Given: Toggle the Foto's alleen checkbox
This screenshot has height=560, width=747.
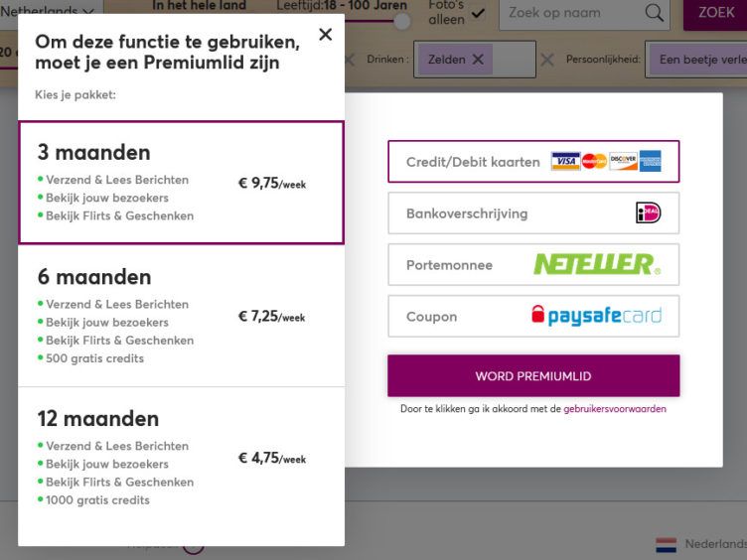Looking at the screenshot, I should coord(478,14).
